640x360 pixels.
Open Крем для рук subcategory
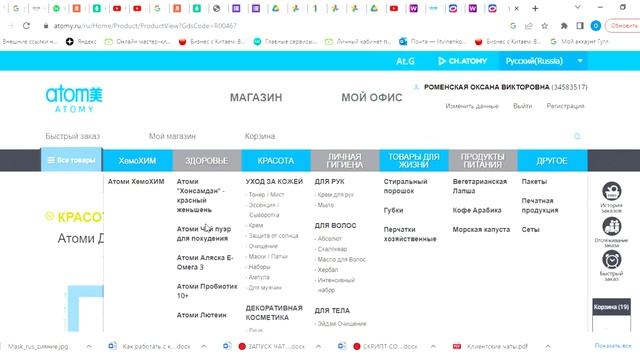point(336,195)
